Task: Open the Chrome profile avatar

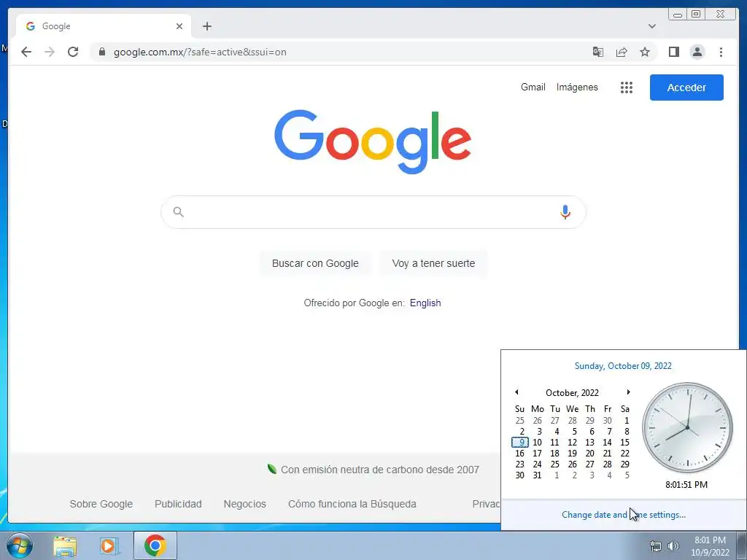Action: (697, 52)
